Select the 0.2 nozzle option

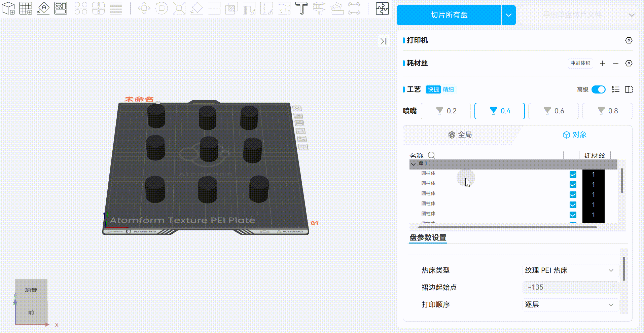pyautogui.click(x=446, y=111)
